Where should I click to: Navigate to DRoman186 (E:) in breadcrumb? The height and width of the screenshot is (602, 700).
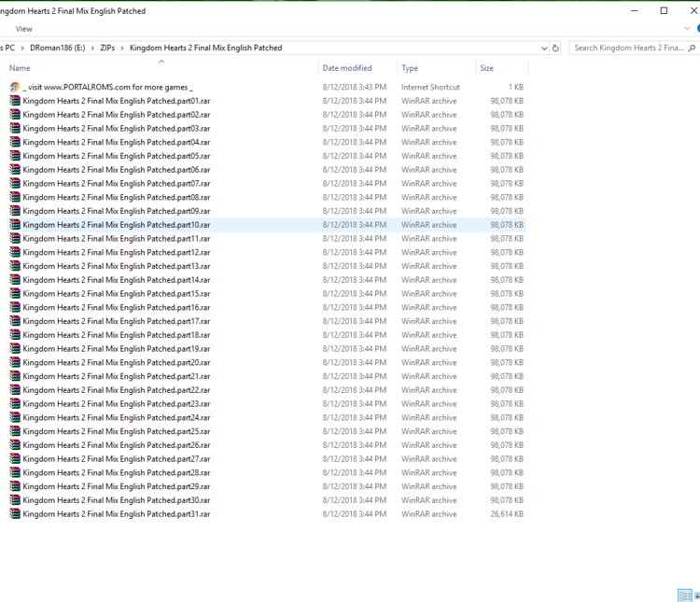[x=58, y=48]
